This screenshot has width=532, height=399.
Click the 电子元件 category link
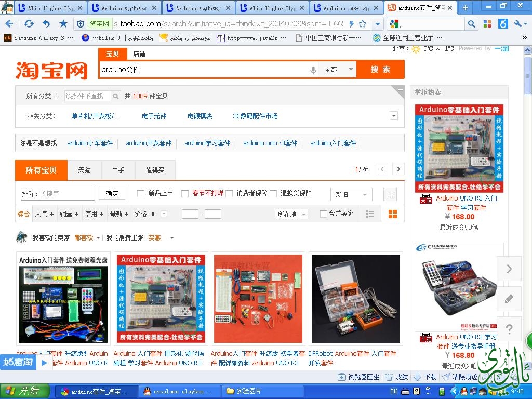point(154,116)
